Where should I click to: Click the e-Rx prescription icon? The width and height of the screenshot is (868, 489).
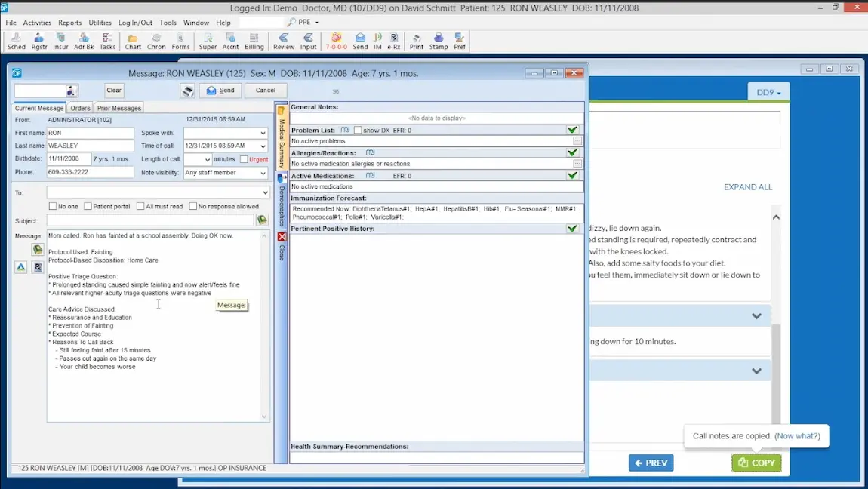[393, 41]
